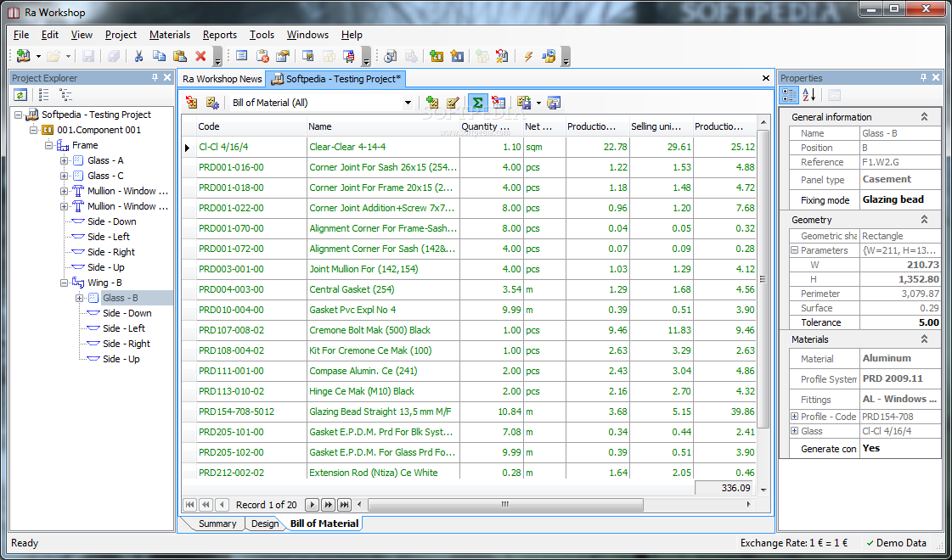The width and height of the screenshot is (952, 560).
Task: Click the table with red arrow icon
Action: pos(499,103)
